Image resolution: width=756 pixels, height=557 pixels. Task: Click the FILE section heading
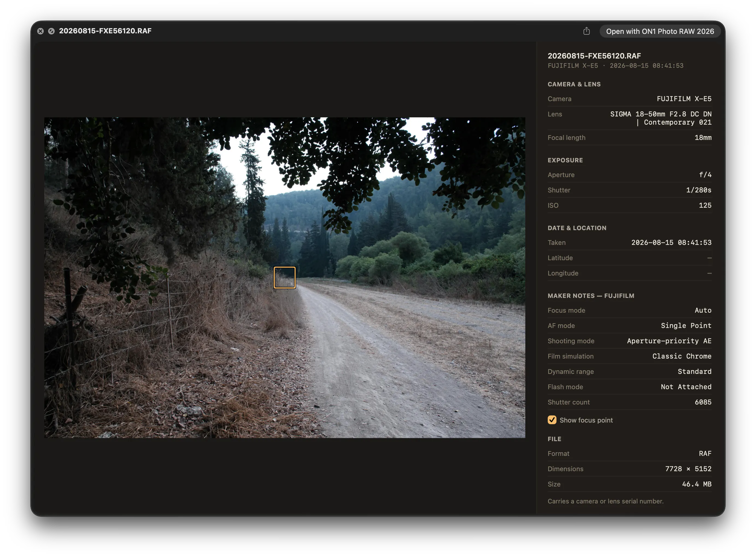click(x=554, y=439)
